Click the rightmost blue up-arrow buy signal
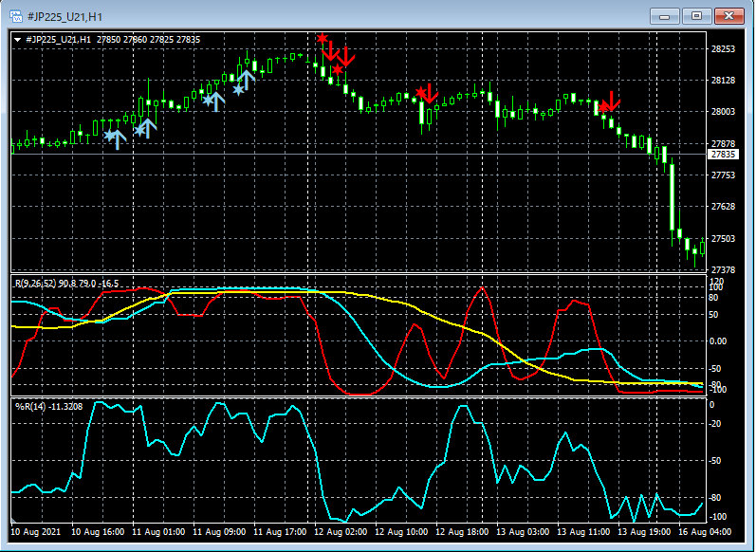The height and width of the screenshot is (552, 756). (247, 81)
